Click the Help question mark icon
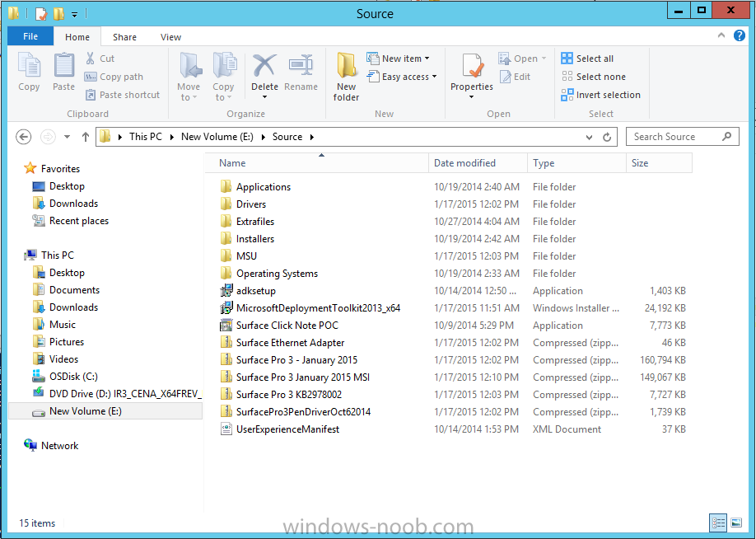The height and width of the screenshot is (539, 756). 740,35
